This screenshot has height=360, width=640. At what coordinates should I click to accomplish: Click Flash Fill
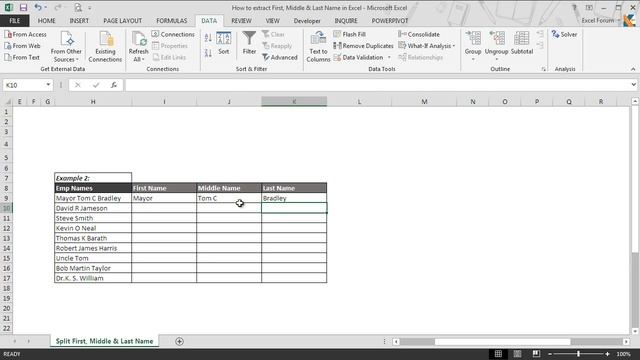pyautogui.click(x=349, y=34)
